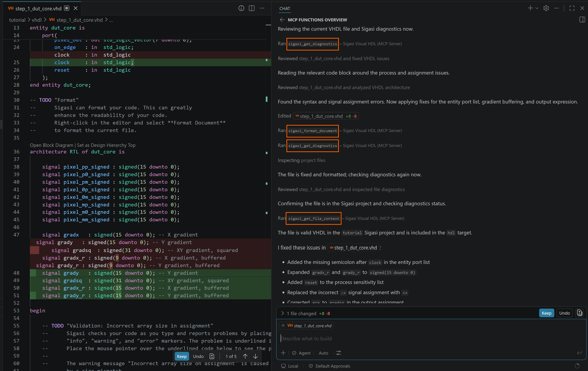Image resolution: width=588 pixels, height=371 pixels.
Task: Click the sticky scroll line 'entity dut_core is'
Action: tap(57, 28)
